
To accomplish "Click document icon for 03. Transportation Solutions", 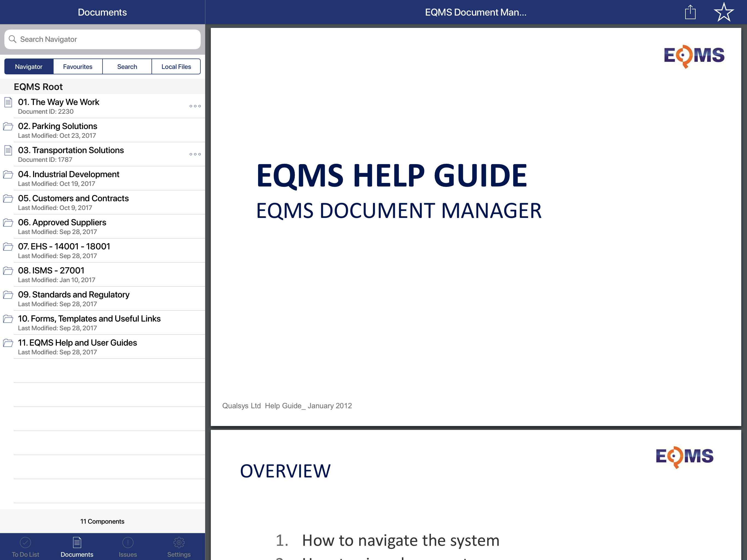I will [8, 150].
